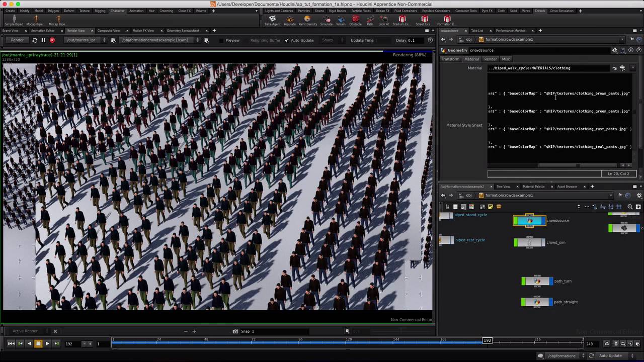
Task: Click the formationcrowdsexample1 path in parameter pane
Action: (509, 39)
